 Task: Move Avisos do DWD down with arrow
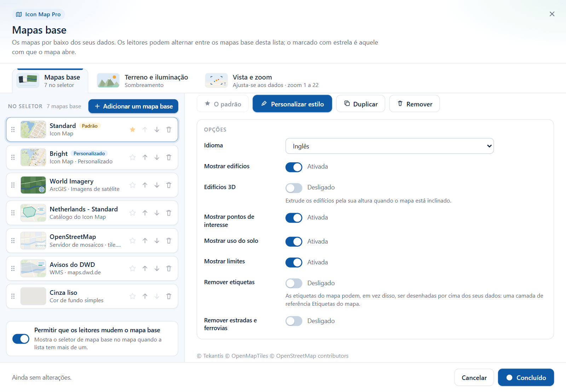(x=157, y=268)
